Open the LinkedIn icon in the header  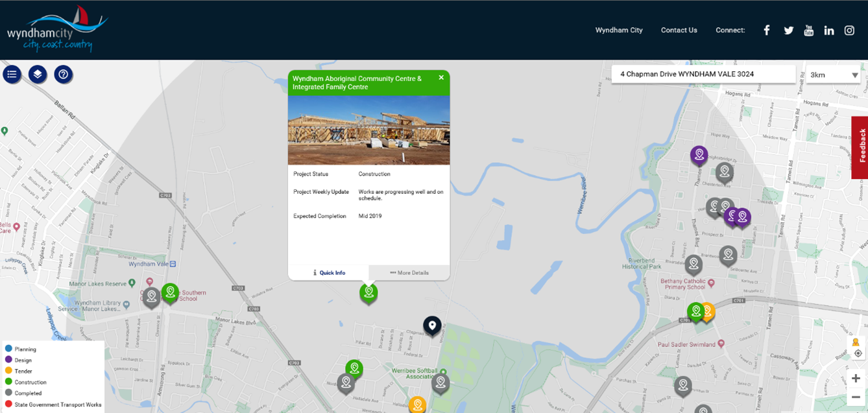[829, 30]
